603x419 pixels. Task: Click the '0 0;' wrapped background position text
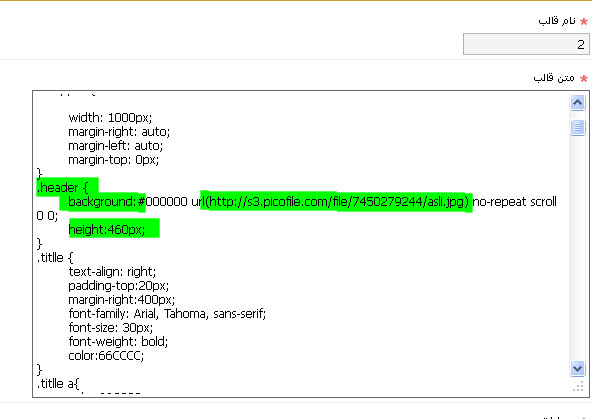pyautogui.click(x=47, y=216)
